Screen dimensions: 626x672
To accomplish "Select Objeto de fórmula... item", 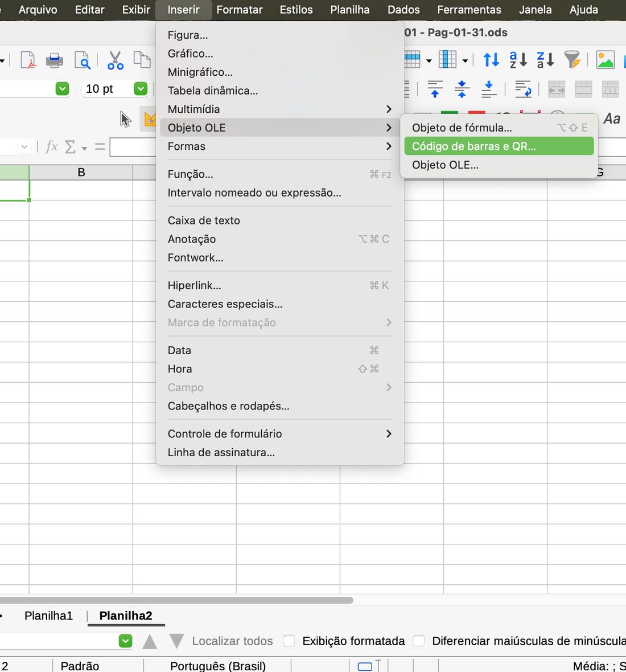I will 499,128.
